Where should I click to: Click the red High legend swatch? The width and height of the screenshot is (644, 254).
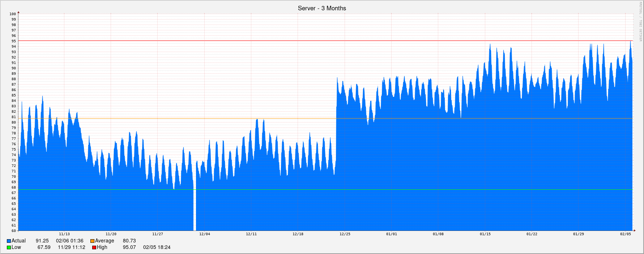[x=94, y=247]
